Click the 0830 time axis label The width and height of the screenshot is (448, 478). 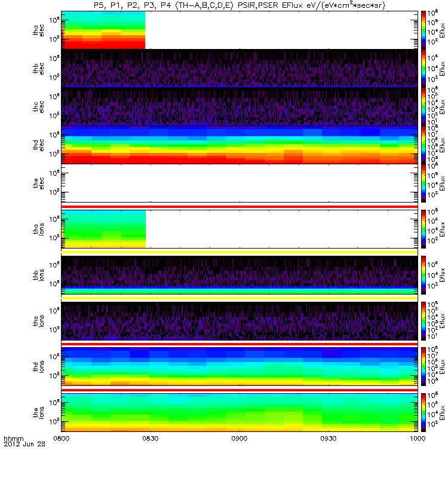pos(151,439)
